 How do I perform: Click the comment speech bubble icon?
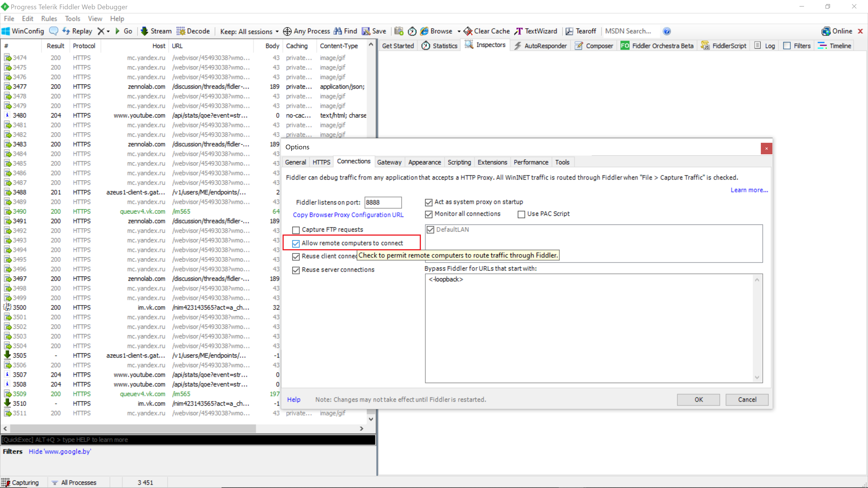[x=54, y=31]
